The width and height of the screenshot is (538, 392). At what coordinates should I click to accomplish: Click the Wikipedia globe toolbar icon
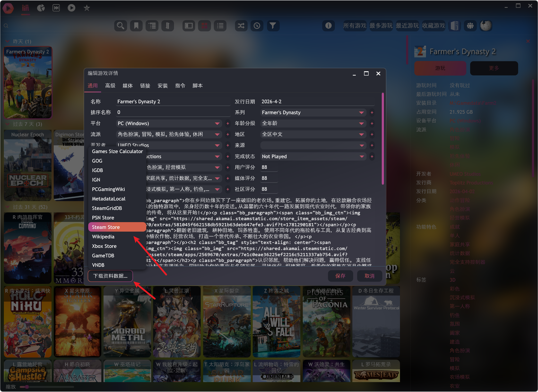pyautogui.click(x=486, y=26)
